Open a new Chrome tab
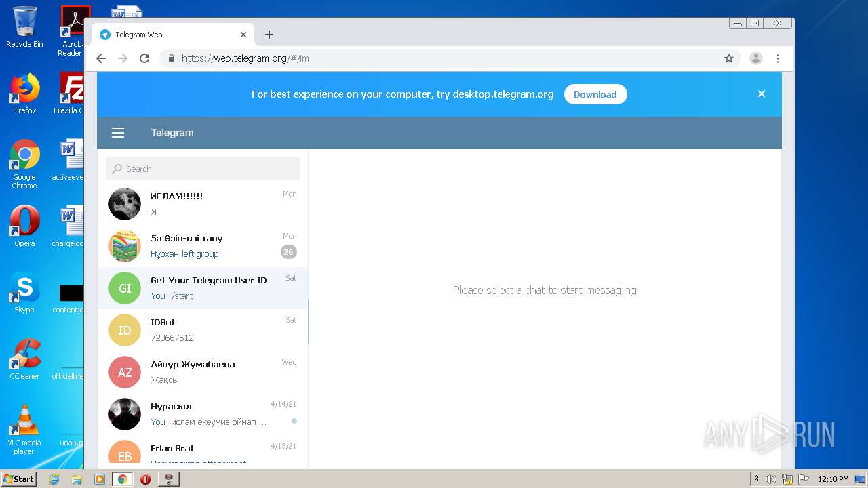Screen dimensions: 868x488 (x=269, y=35)
